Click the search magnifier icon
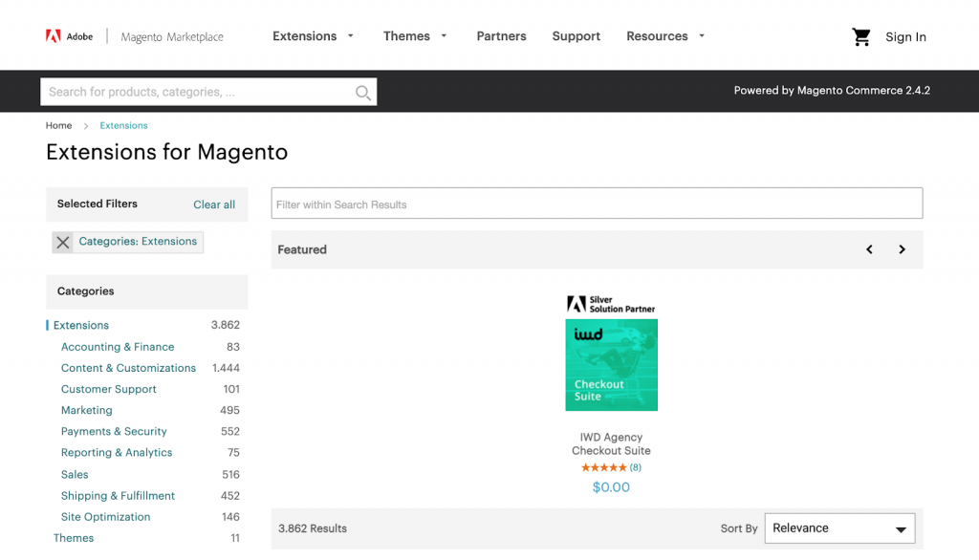 pyautogui.click(x=362, y=92)
